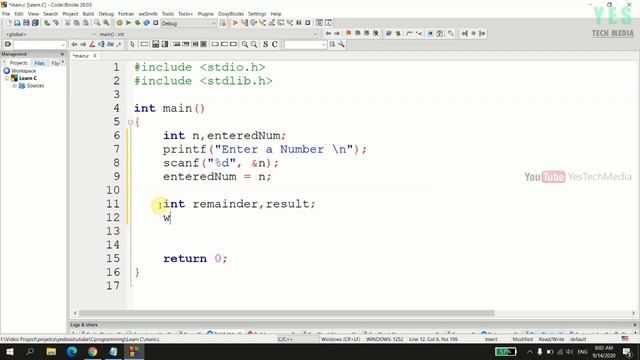This screenshot has width=640, height=360.
Task: Expand the Sources folder in project tree
Action: 15,86
